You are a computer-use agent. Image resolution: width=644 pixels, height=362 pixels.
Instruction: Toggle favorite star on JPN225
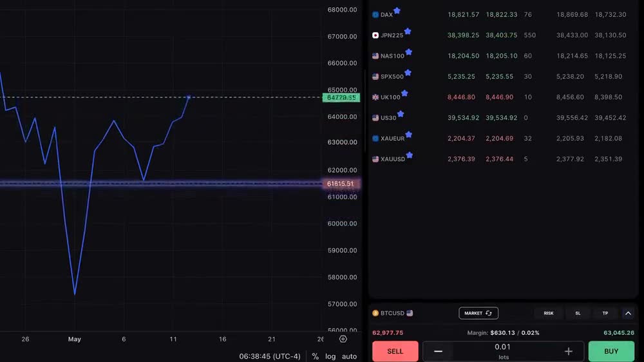(408, 31)
